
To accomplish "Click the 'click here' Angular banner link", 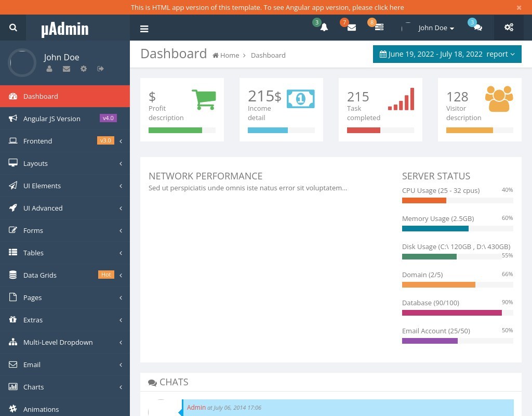I will click(389, 7).
